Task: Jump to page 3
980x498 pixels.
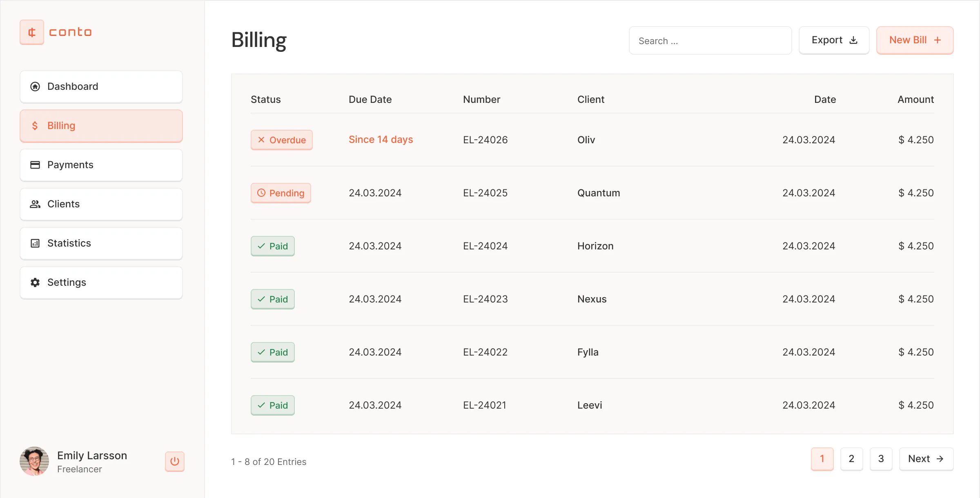Action: (881, 459)
